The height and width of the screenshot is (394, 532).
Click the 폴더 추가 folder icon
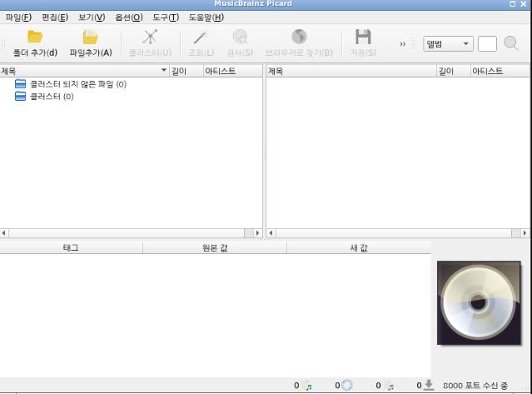tap(34, 37)
